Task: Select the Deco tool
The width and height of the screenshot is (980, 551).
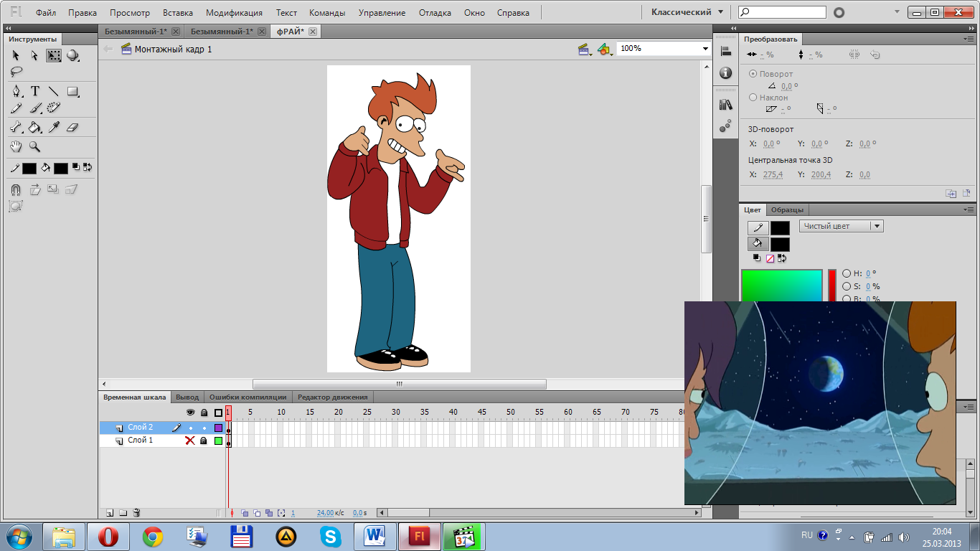Action: pyautogui.click(x=54, y=108)
